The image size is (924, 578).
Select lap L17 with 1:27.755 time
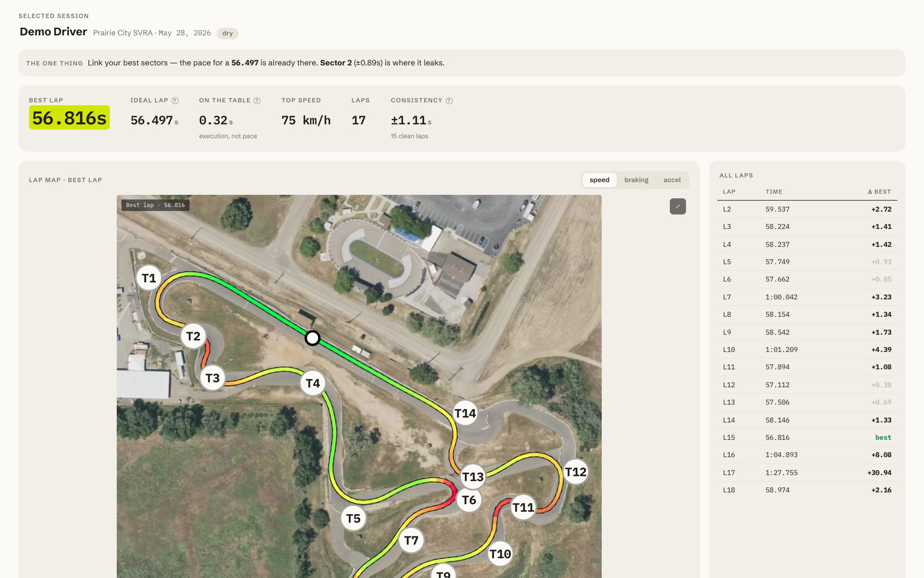[807, 473]
